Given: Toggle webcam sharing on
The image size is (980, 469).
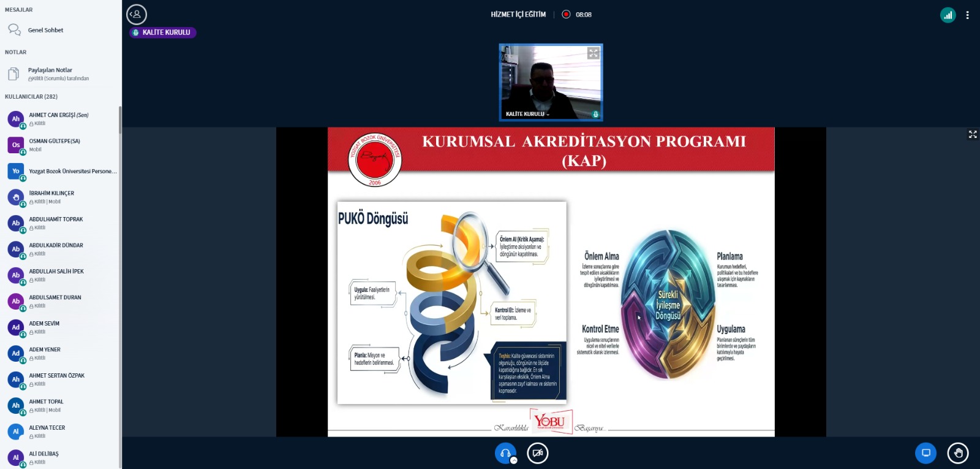Looking at the screenshot, I should tap(537, 453).
